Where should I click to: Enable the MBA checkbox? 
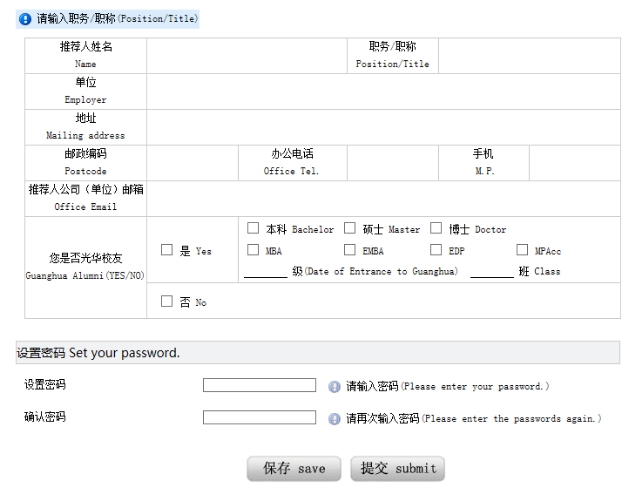coord(254,250)
